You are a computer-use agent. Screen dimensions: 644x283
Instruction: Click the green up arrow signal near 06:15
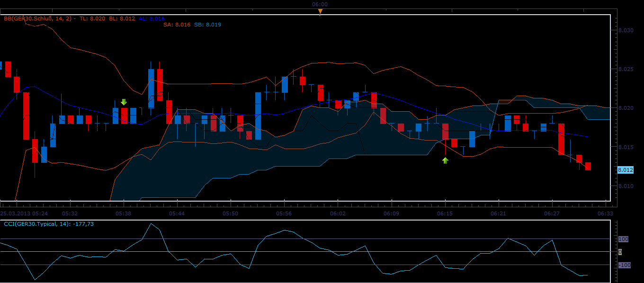pos(445,160)
